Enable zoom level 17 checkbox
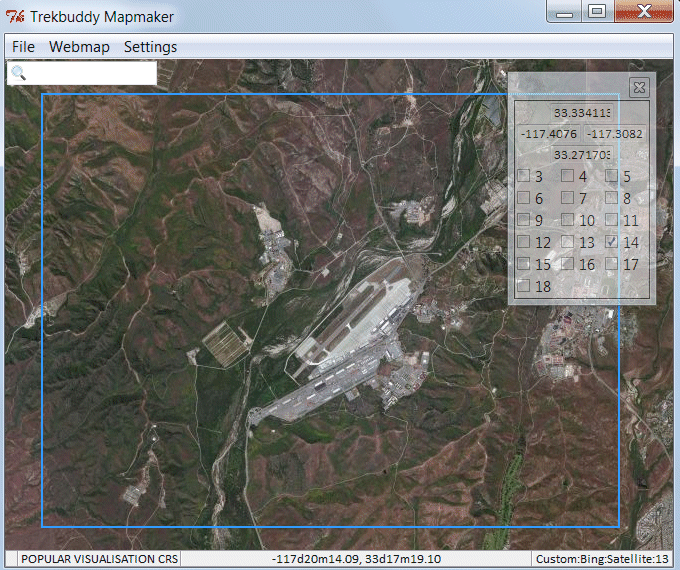This screenshot has height=570, width=680. point(611,264)
